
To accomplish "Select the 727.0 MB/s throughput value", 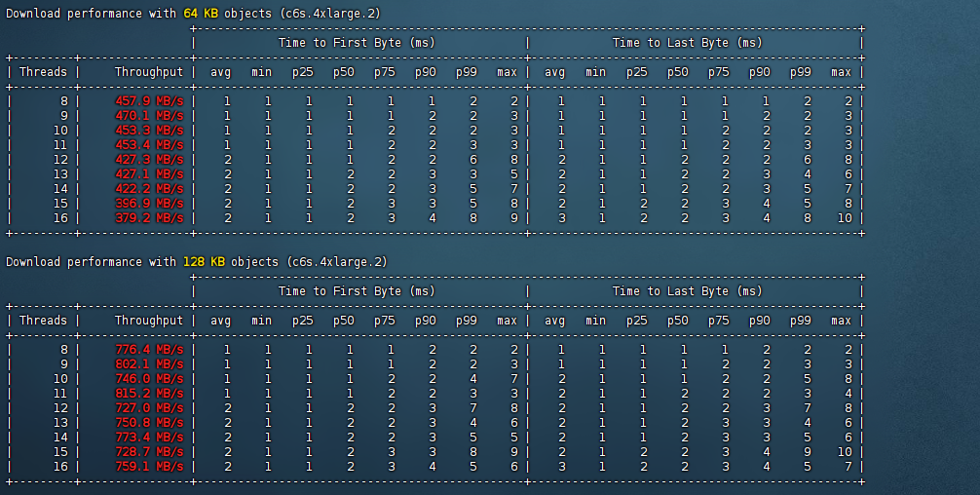I will [149, 407].
